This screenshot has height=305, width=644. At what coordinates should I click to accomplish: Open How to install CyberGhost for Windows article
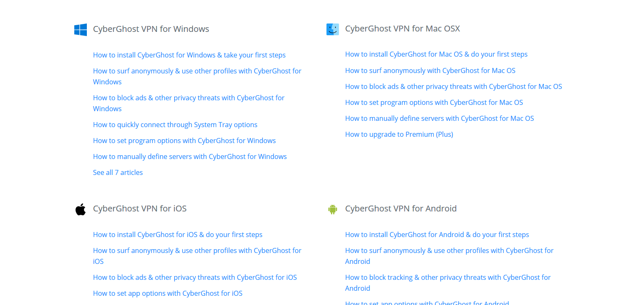189,55
